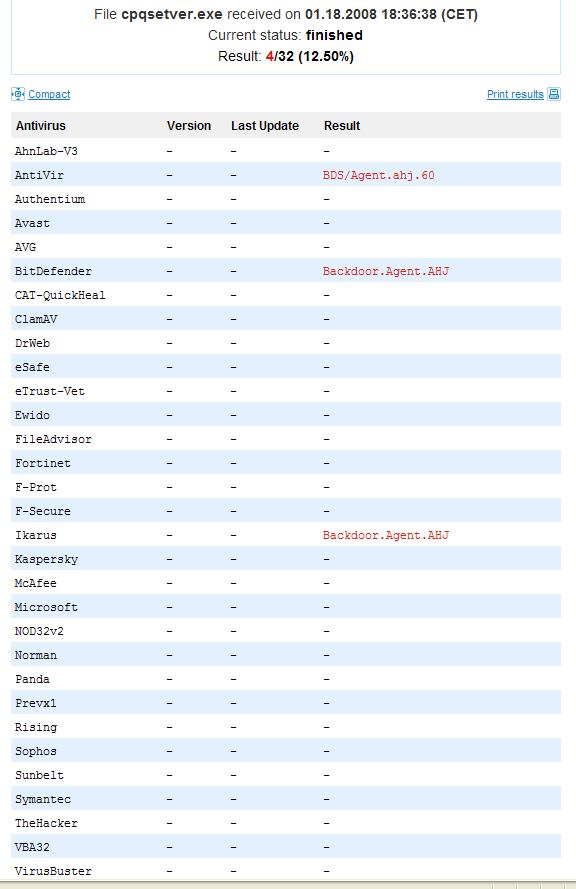Click the 4/32 (12.50%) result summary

pos(310,57)
